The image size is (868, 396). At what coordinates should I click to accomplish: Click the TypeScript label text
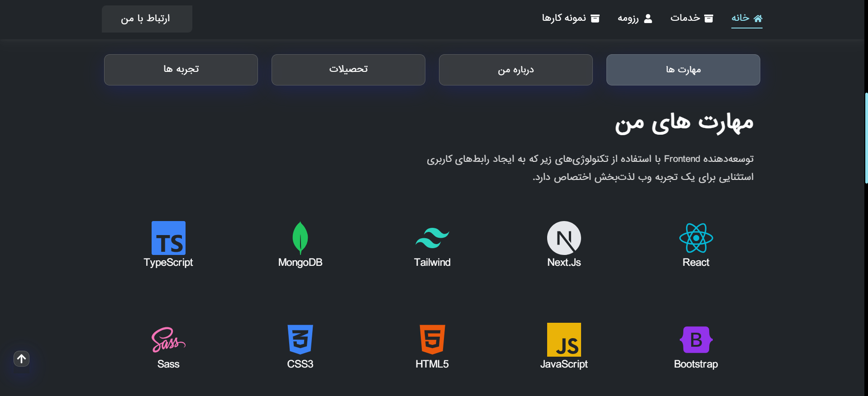click(168, 263)
